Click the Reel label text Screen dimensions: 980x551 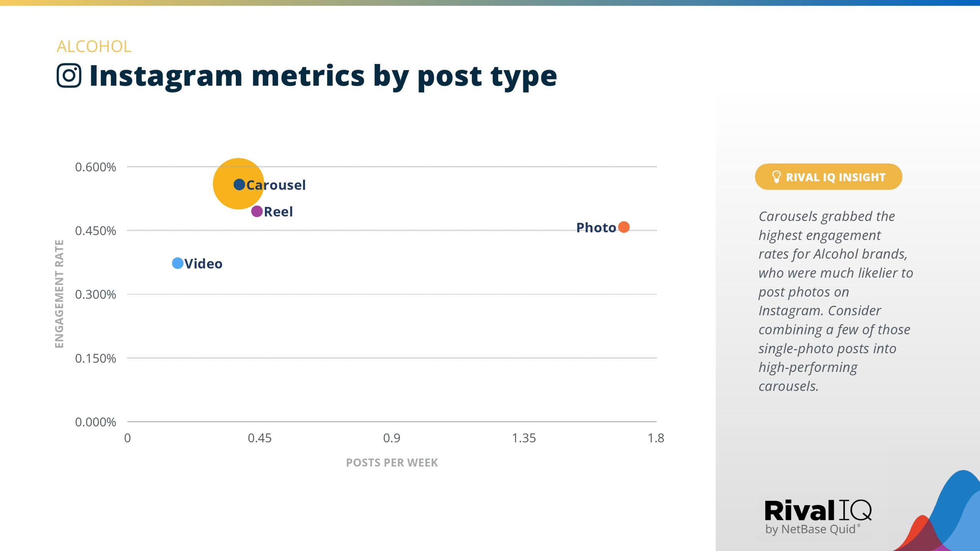(x=278, y=212)
